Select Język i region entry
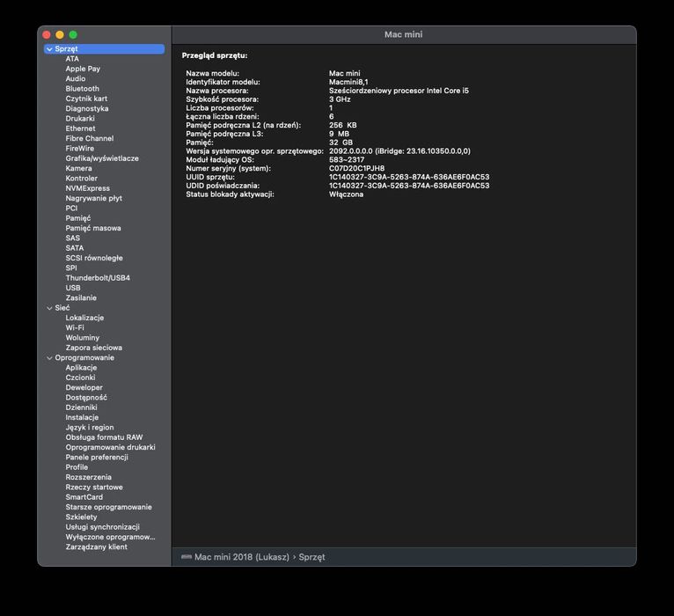 (90, 428)
